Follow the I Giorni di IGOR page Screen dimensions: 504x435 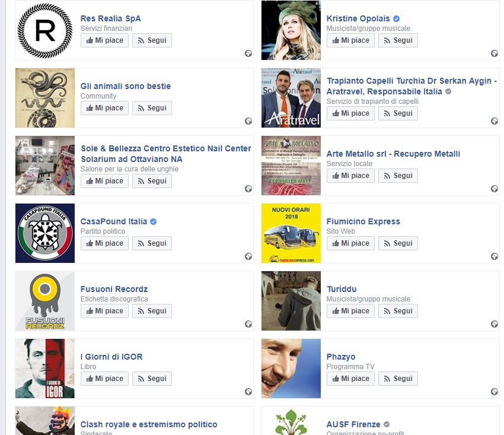pos(152,379)
